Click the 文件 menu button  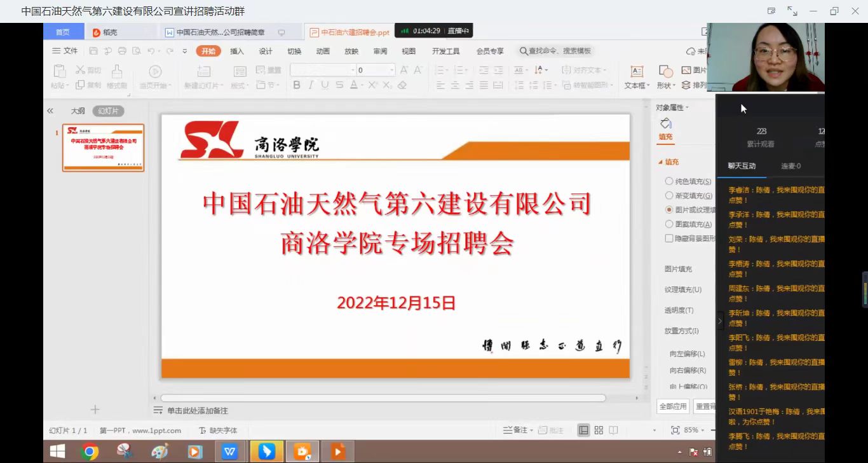(65, 51)
